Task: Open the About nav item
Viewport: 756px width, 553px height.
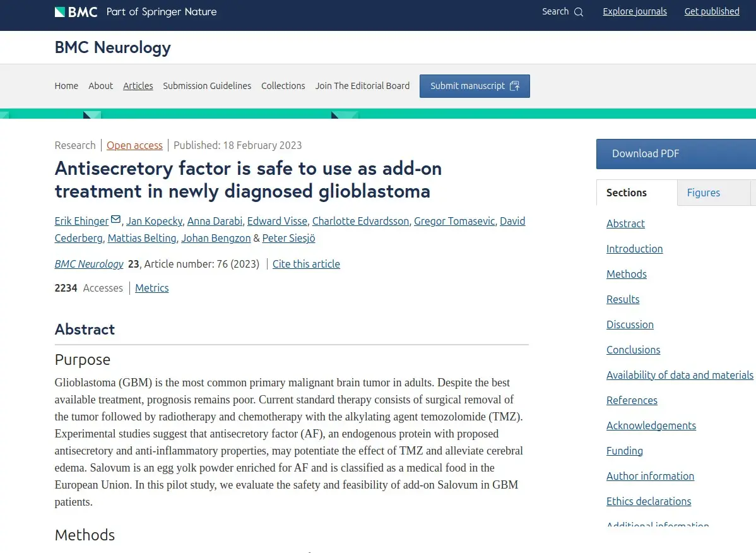Action: click(101, 86)
